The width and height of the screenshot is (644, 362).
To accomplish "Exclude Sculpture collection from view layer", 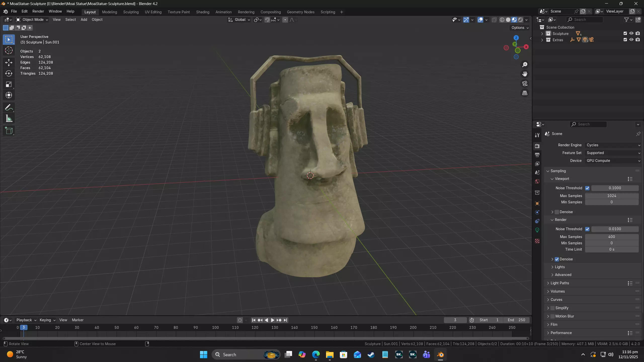I will (x=625, y=33).
